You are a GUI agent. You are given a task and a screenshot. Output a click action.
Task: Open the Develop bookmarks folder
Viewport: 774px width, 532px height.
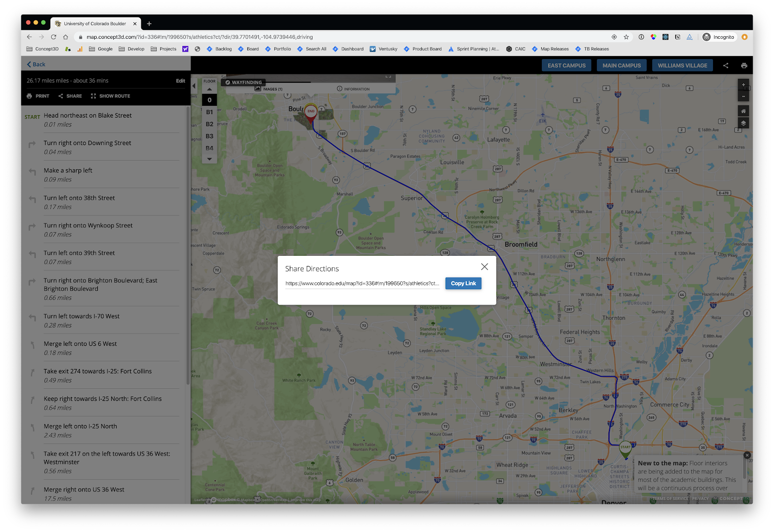[x=132, y=49]
